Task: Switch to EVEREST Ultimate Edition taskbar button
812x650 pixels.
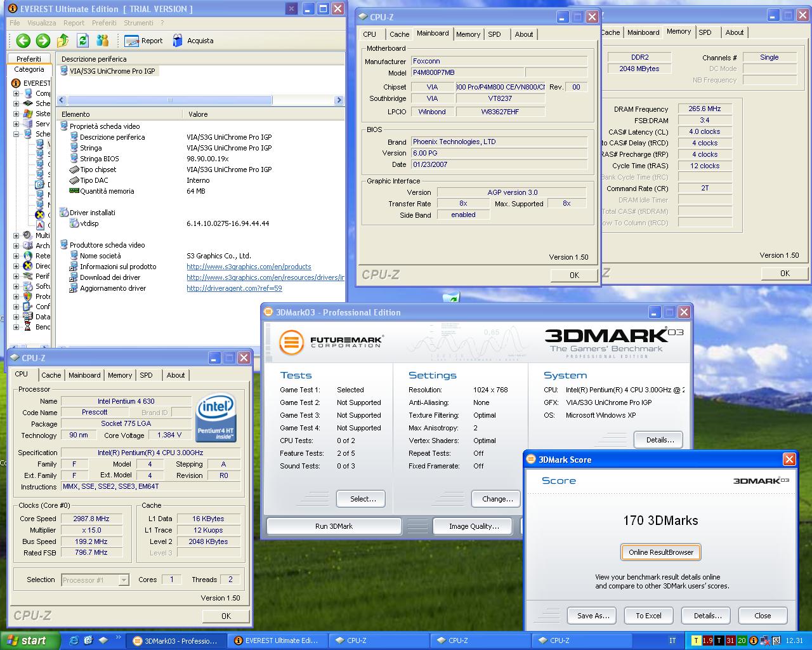Action: (x=276, y=640)
